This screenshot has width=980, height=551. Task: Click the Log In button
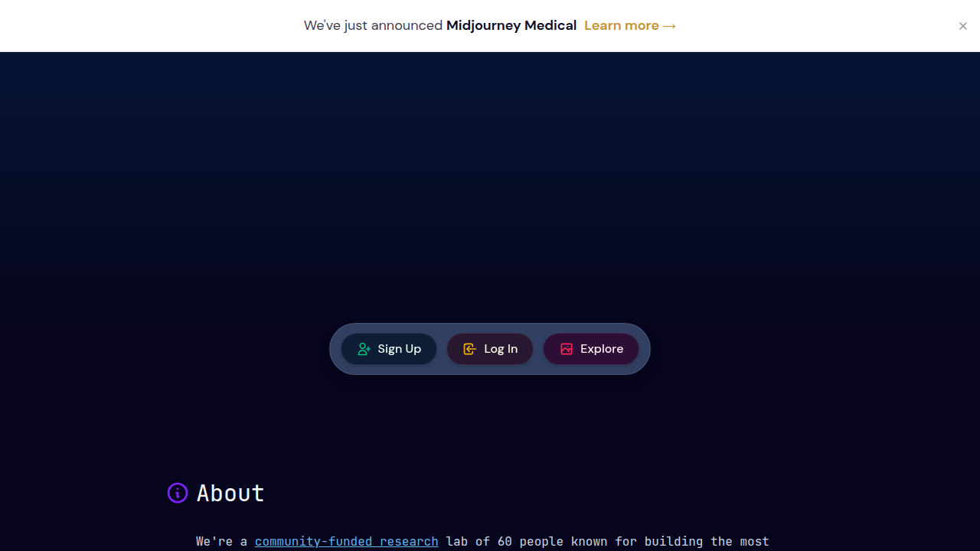coord(490,349)
